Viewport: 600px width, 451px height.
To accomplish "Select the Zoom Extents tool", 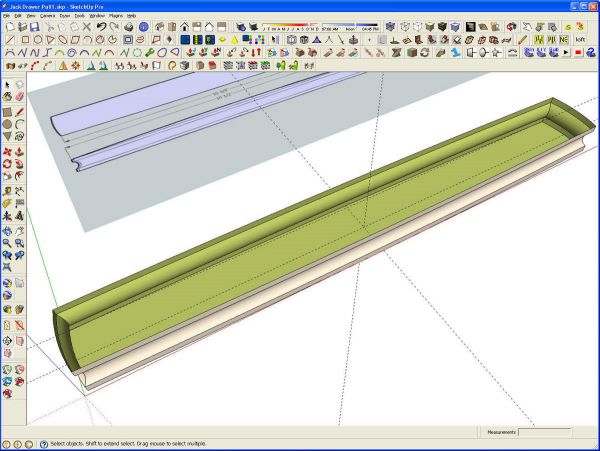I will pos(7,267).
